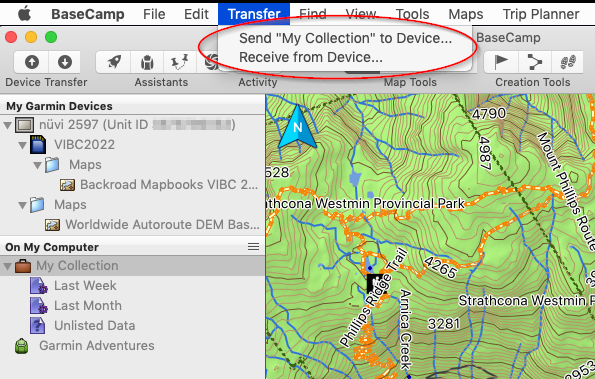The width and height of the screenshot is (595, 379).
Task: Open the Edit menu
Action: point(196,14)
